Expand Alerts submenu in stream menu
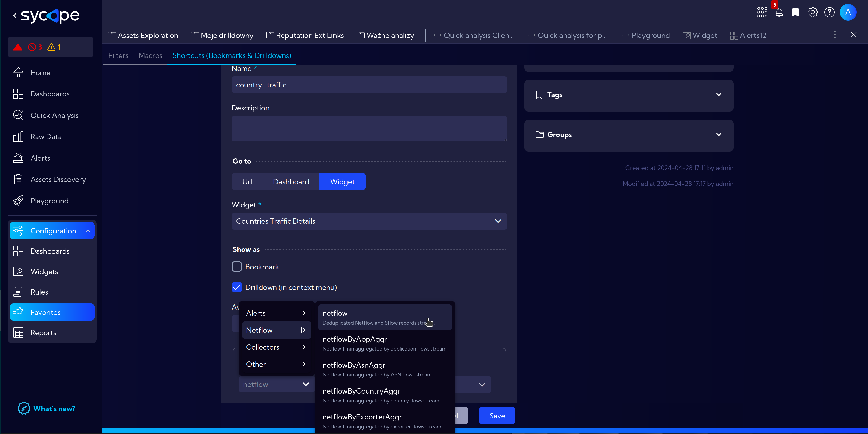Screen dimensions: 868x434 [x=276, y=313]
